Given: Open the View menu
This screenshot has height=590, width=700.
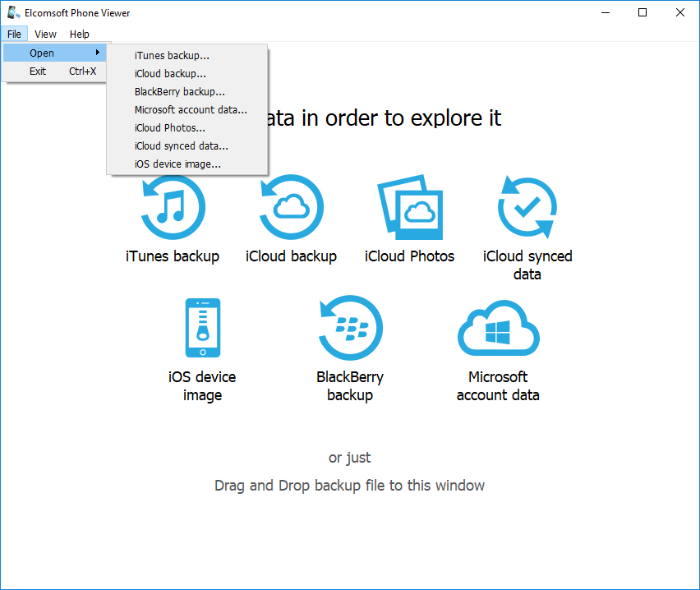Looking at the screenshot, I should click(x=45, y=34).
